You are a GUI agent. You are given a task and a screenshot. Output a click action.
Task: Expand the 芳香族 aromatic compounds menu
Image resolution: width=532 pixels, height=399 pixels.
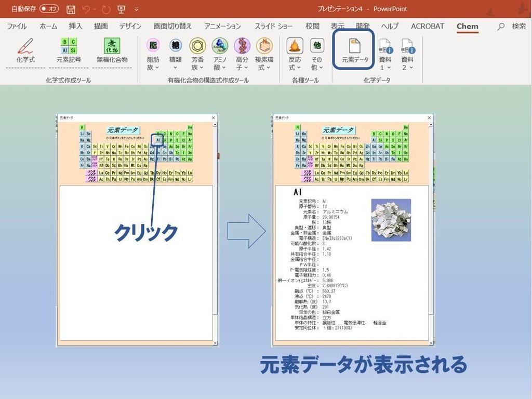197,54
